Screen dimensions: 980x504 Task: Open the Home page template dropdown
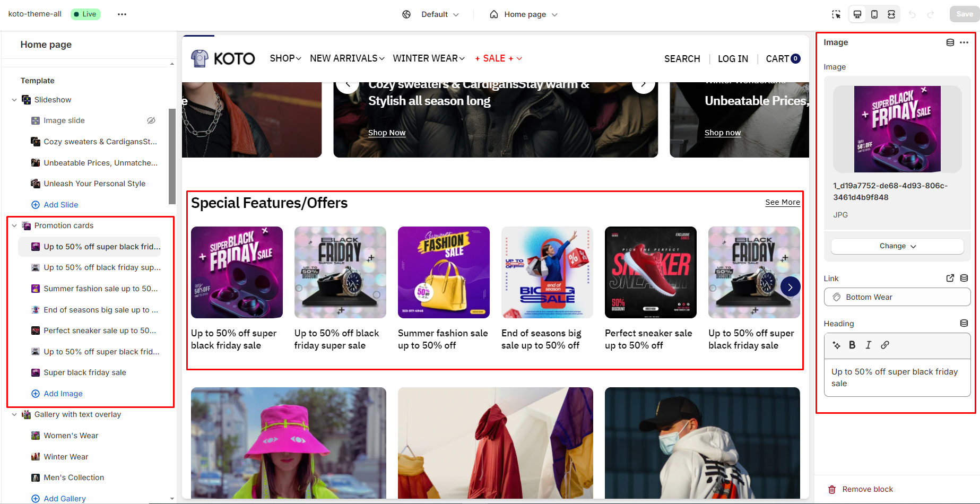(524, 14)
